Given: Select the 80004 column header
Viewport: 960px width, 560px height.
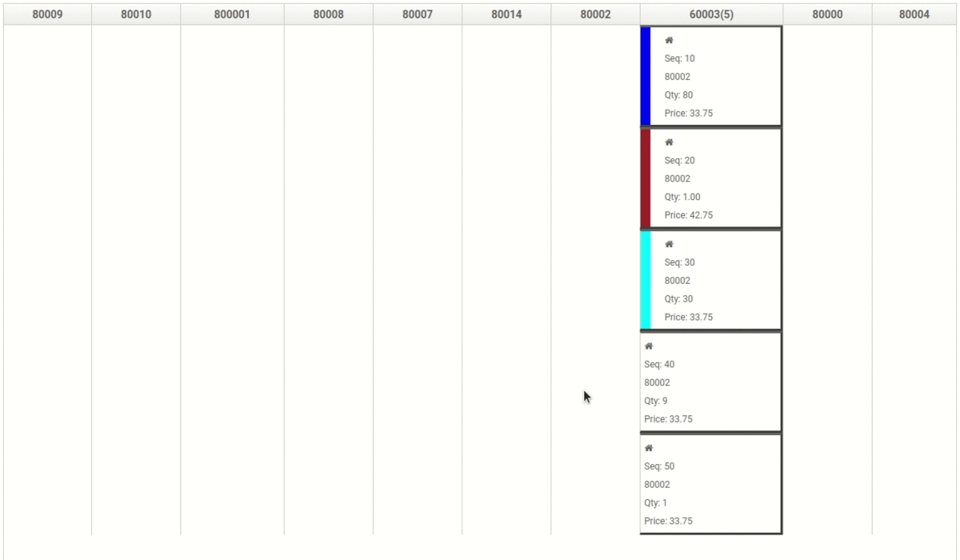Looking at the screenshot, I should pyautogui.click(x=914, y=14).
